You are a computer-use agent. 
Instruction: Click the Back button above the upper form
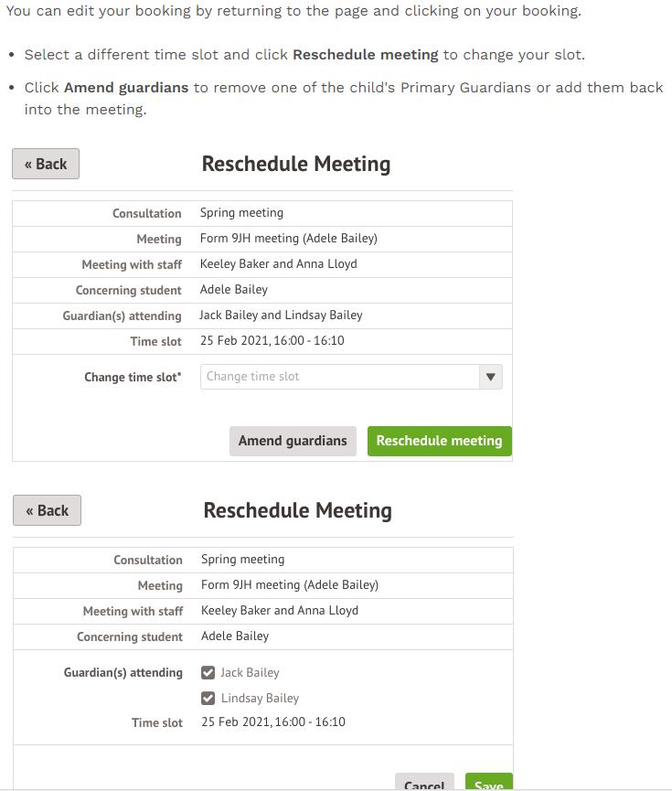coord(46,165)
